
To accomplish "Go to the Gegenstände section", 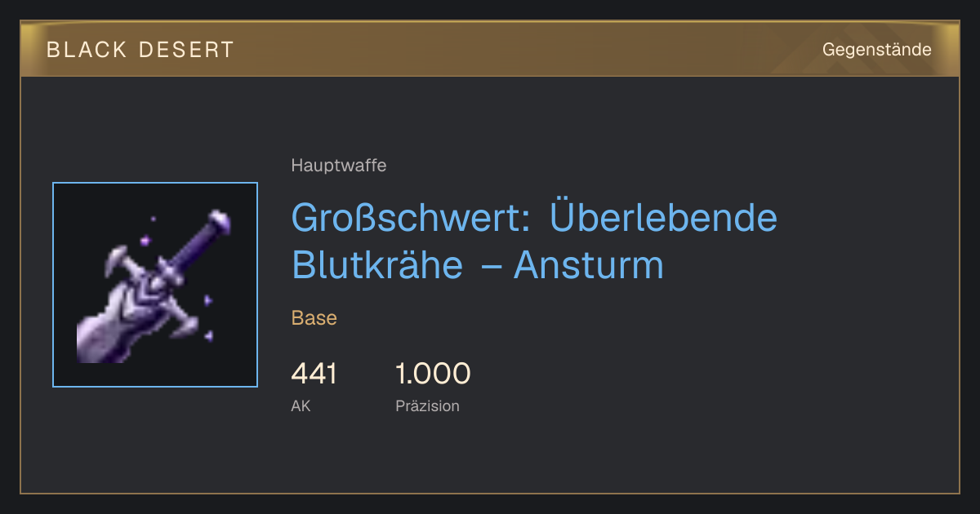I will coord(876,50).
